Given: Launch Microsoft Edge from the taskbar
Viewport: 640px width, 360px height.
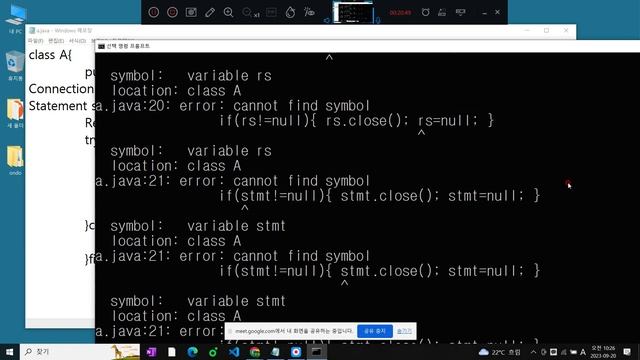Looking at the screenshot, I should 193,352.
